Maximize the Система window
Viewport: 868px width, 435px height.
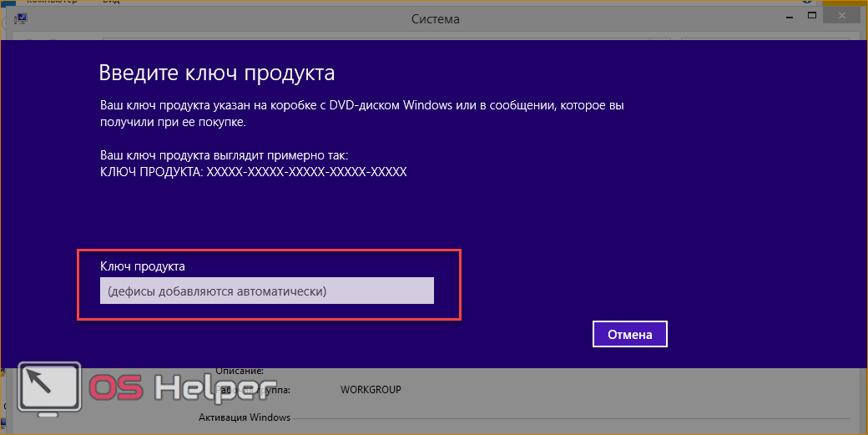pyautogui.click(x=812, y=16)
